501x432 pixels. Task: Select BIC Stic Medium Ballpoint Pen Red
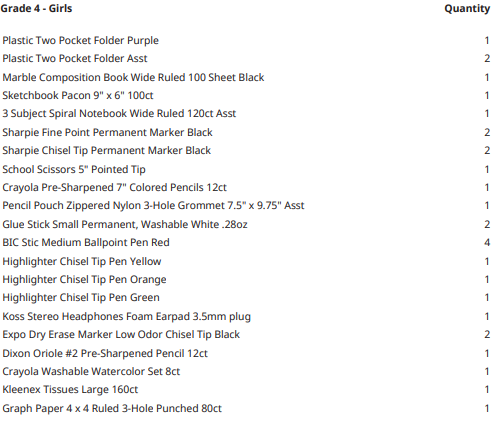tap(86, 243)
